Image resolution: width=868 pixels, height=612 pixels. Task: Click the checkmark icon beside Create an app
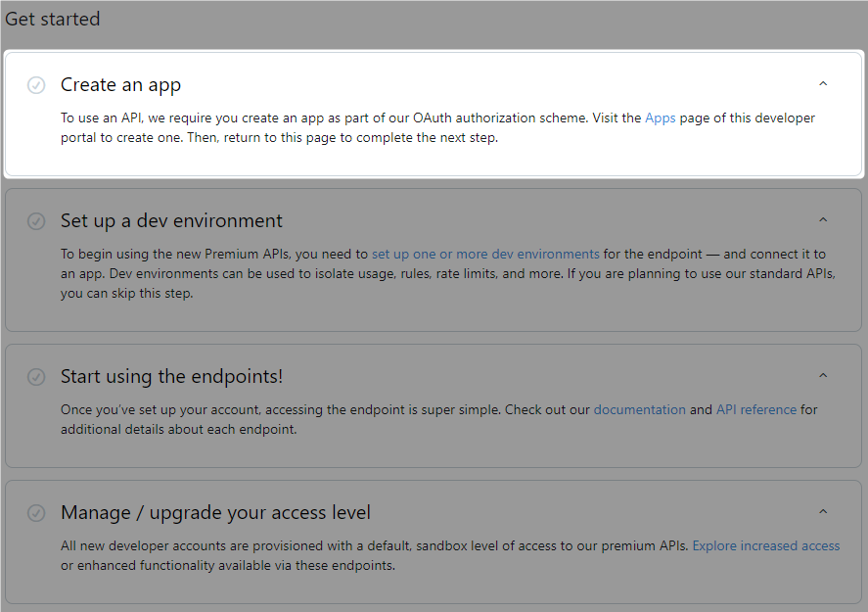click(36, 85)
